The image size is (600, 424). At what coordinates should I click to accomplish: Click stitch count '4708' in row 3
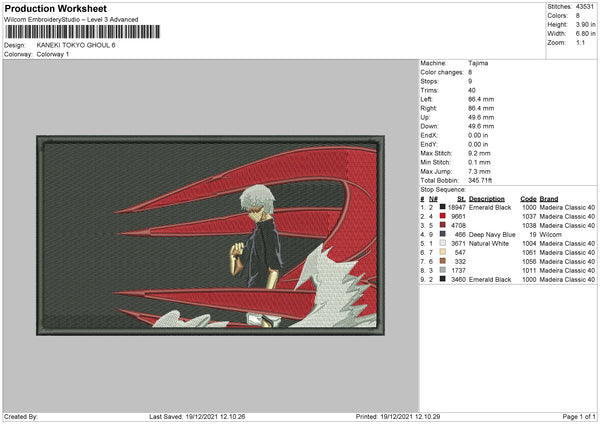click(458, 225)
